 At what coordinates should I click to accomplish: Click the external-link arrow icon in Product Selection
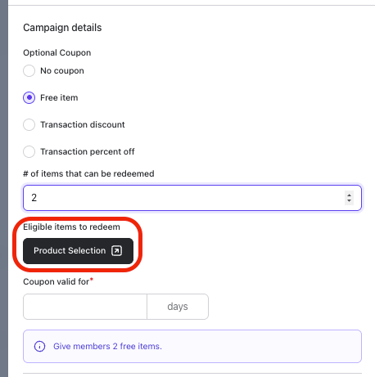[x=116, y=251]
